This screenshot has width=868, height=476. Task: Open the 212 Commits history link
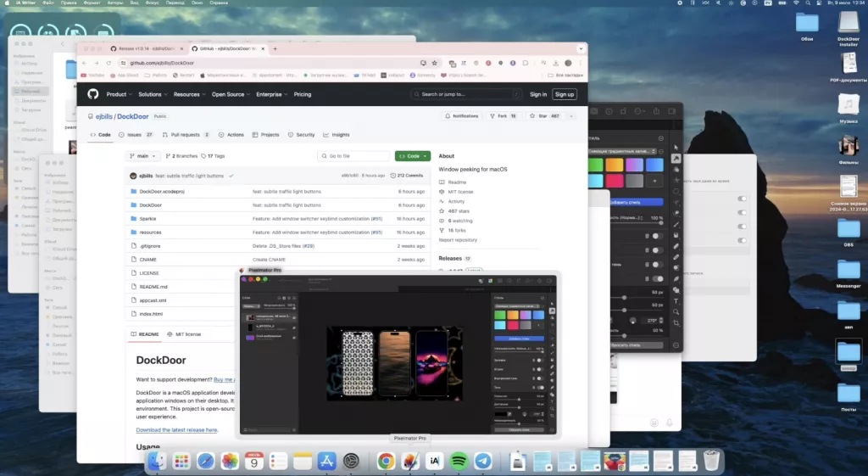click(406, 176)
